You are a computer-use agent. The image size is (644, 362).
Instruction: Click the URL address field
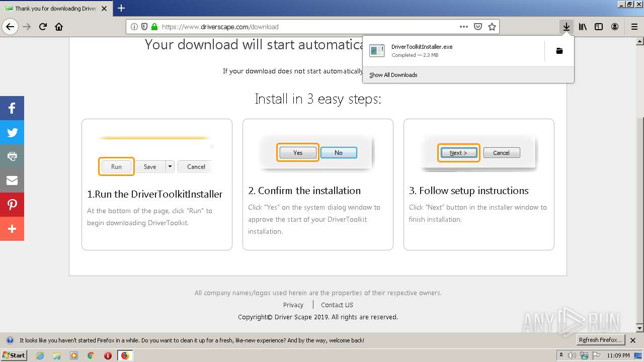click(307, 27)
